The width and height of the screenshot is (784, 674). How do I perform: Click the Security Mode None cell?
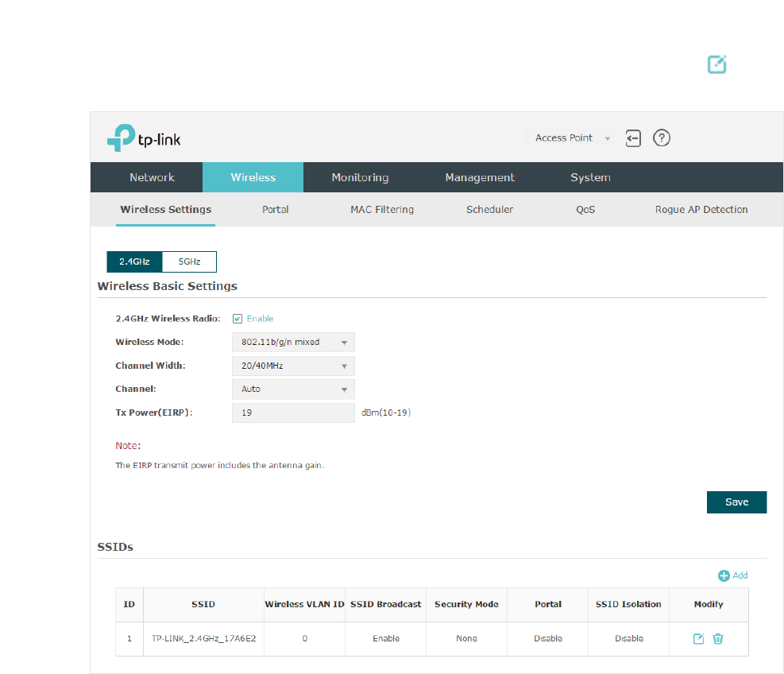(466, 638)
